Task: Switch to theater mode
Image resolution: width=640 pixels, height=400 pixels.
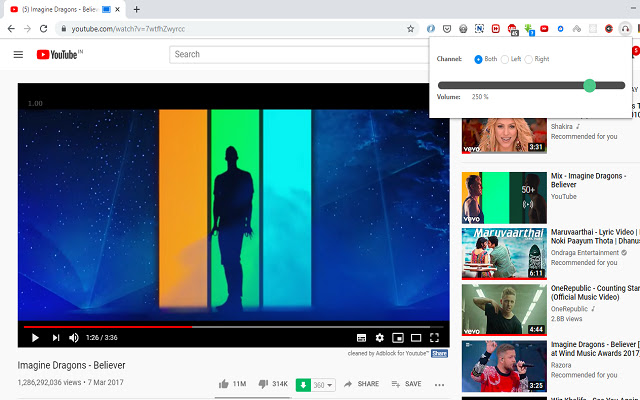Action: coord(416,338)
